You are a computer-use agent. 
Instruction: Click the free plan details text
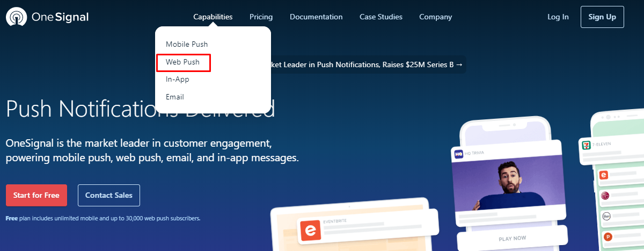click(103, 219)
